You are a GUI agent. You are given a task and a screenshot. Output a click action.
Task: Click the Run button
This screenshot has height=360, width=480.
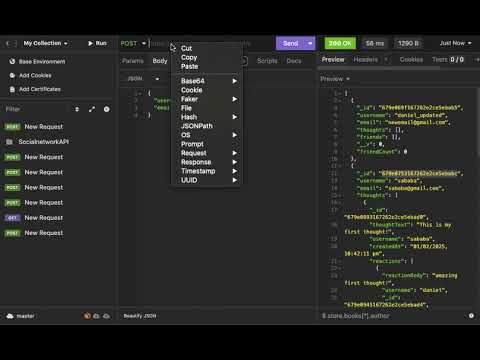97,43
